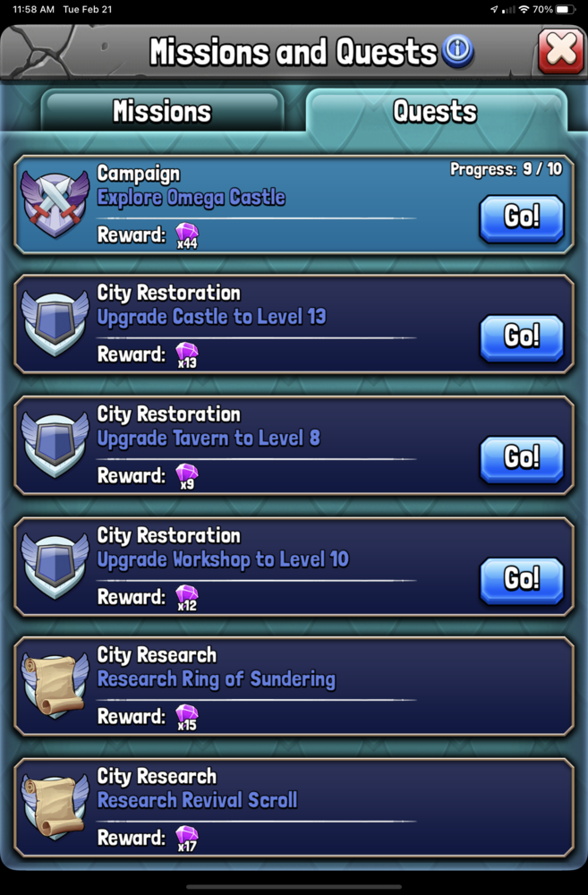This screenshot has height=895, width=588.
Task: Tap the shield icon next to Upgrade Workshop
Action: pos(55,567)
